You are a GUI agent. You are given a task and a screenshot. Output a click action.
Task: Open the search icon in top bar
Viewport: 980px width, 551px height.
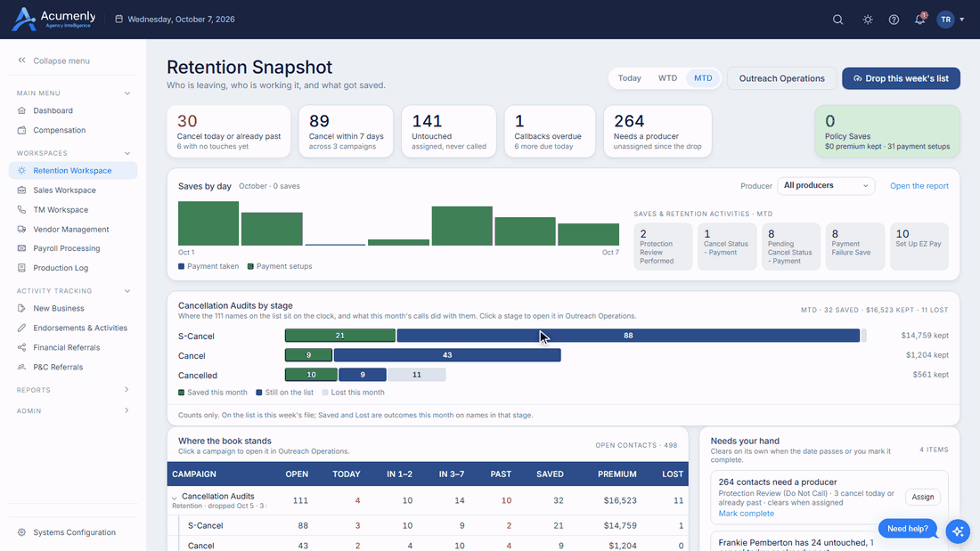point(837,20)
